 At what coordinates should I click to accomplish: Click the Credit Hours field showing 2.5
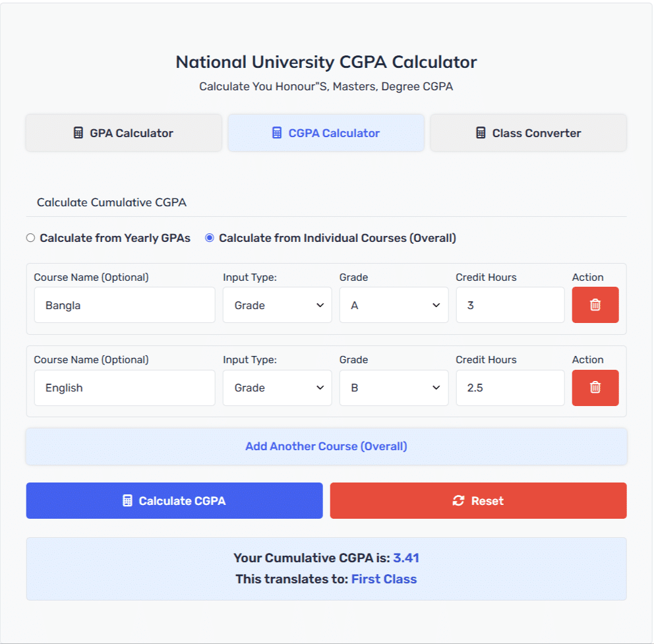510,388
